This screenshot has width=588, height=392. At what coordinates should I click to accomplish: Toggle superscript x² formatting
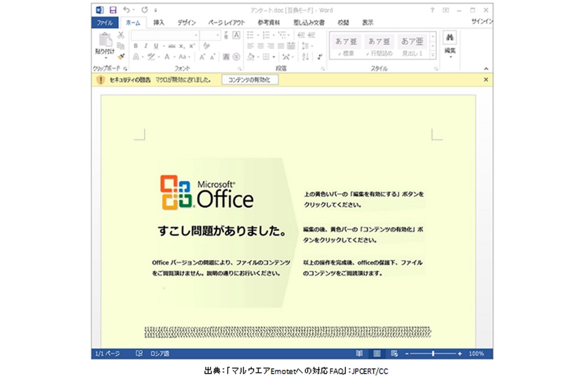[192, 46]
